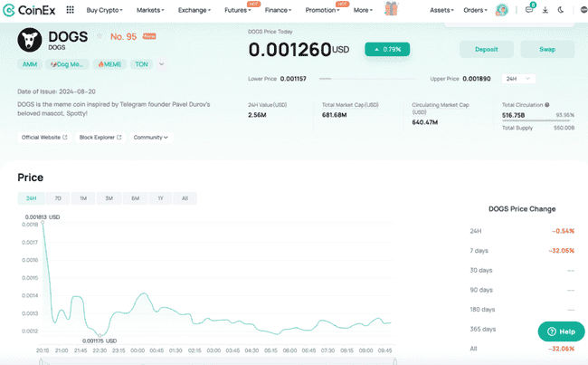Viewport: 588px width, 365px height.
Task: Click the 7 days -32.06% value
Action: [x=561, y=251]
